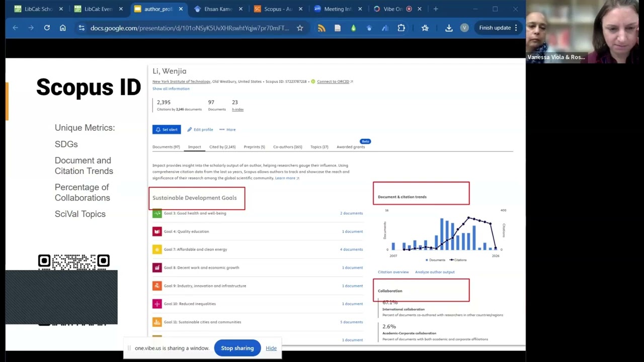Click the Goal 7 clean energy icon
Screen dimensions: 644x362
(157, 249)
